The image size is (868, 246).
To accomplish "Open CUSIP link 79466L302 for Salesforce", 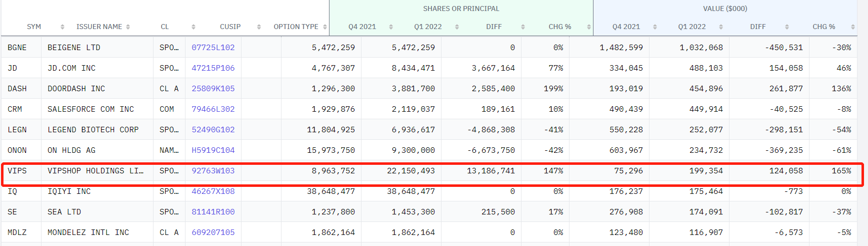I will pyautogui.click(x=213, y=109).
